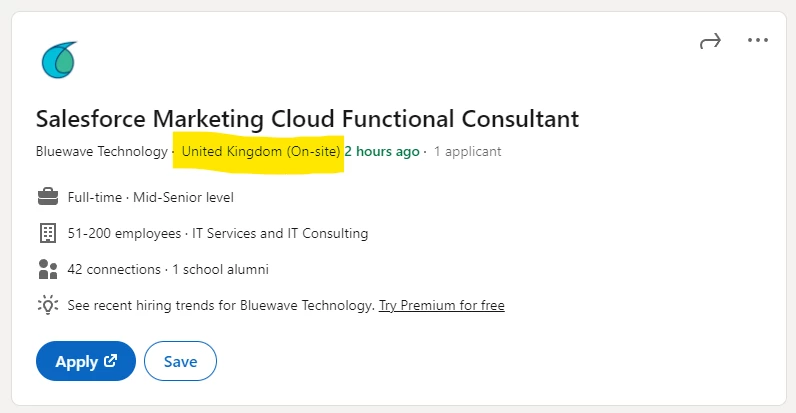Open the Try Premium for free link

pyautogui.click(x=442, y=305)
